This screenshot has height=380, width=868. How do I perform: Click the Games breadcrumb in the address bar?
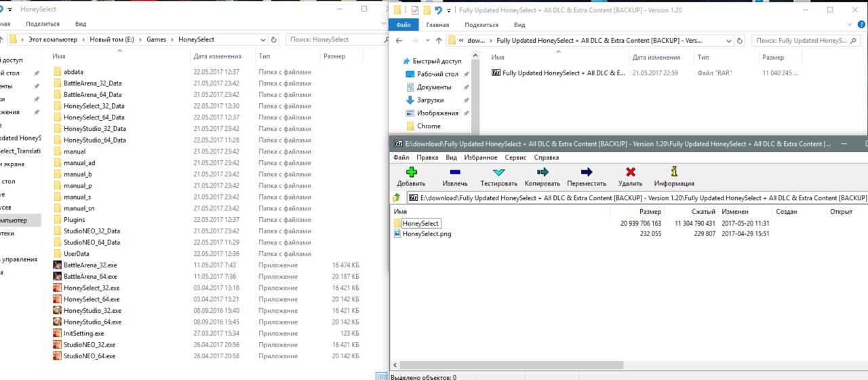coord(156,40)
